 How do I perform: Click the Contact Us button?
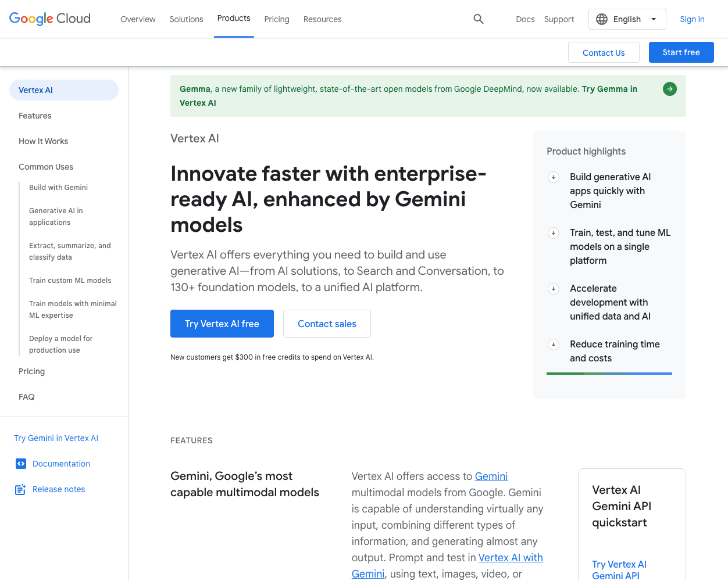tap(604, 52)
